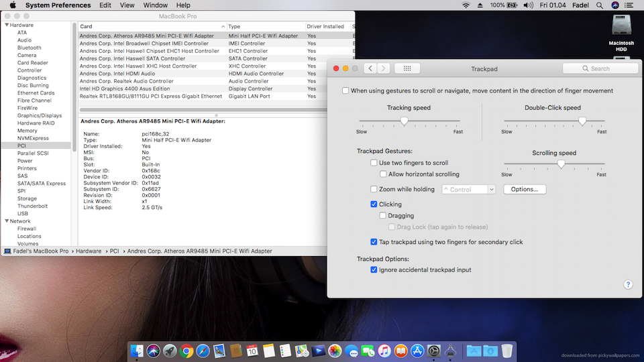Open the App Store from the Dock
The image size is (644, 362).
417,351
